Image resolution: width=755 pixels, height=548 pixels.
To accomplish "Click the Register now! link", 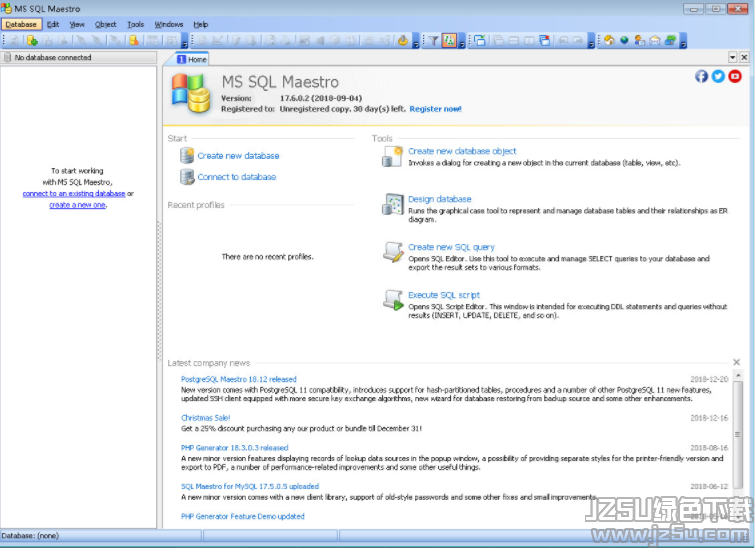I will click(435, 109).
